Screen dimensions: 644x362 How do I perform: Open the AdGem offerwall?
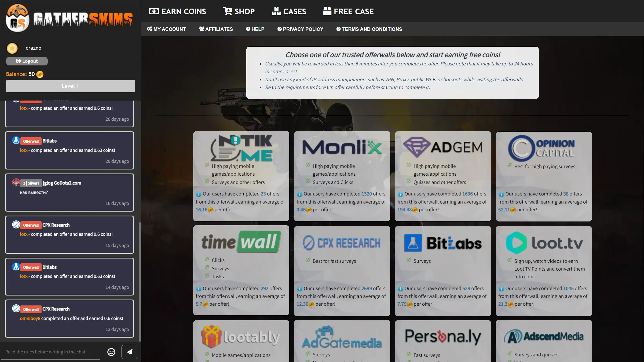[443, 176]
